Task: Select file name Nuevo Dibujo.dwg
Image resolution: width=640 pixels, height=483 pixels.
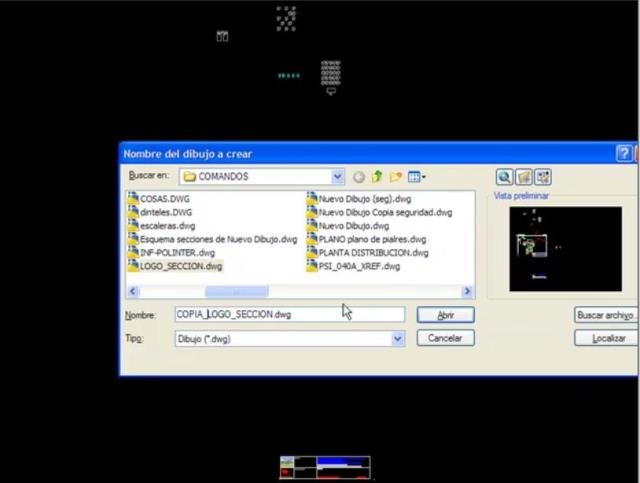Action: pos(353,226)
